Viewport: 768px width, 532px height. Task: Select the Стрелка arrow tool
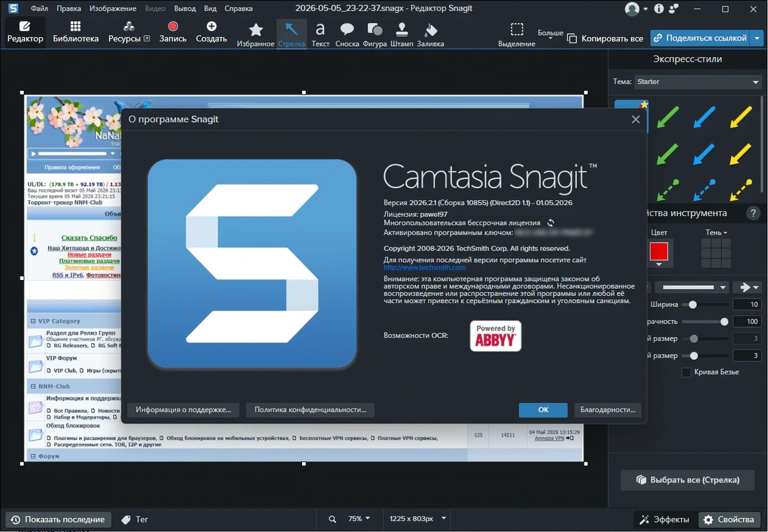[x=291, y=34]
